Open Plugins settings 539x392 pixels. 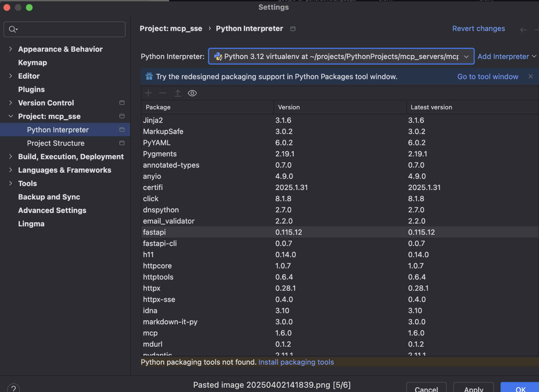tap(31, 89)
